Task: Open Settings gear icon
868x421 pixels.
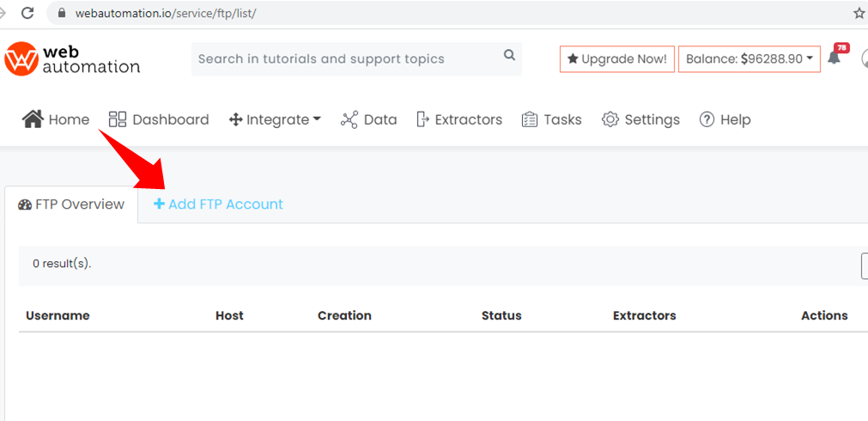Action: click(x=610, y=119)
